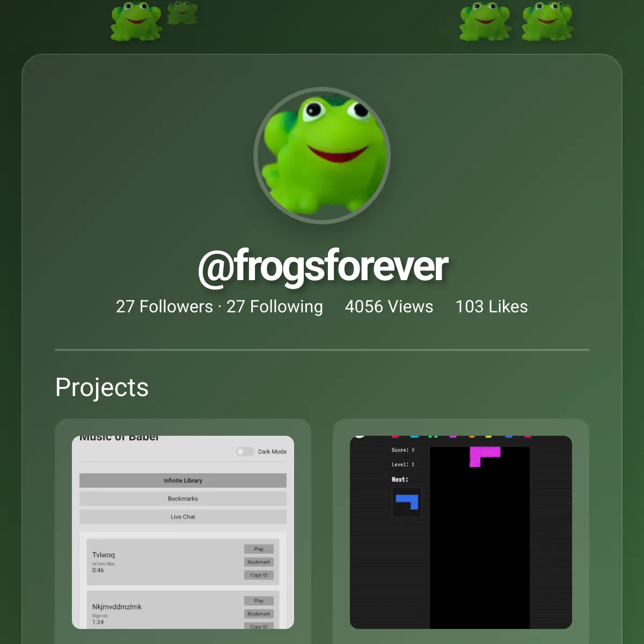Image resolution: width=644 pixels, height=644 pixels.
Task: Click the 4056 Views stat
Action: tap(389, 306)
